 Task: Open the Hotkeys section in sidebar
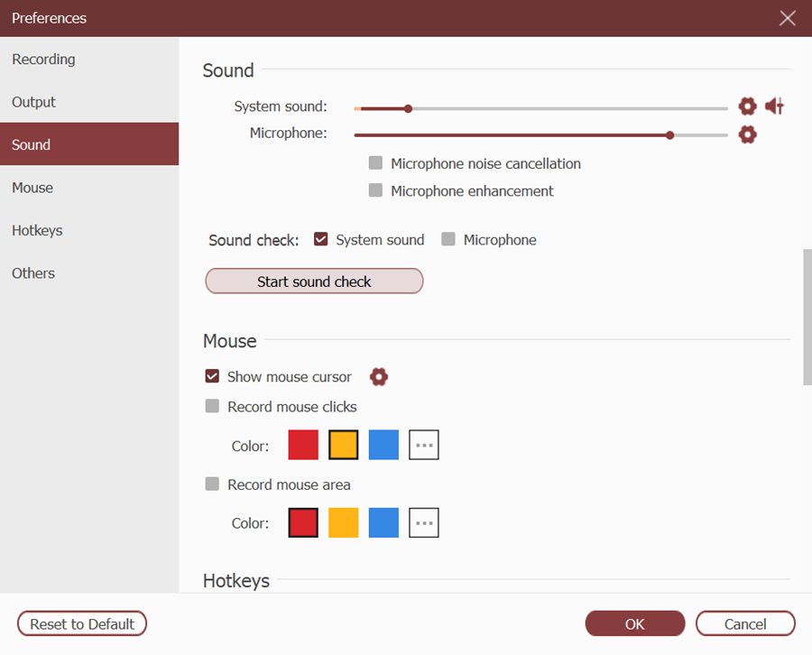[37, 231]
